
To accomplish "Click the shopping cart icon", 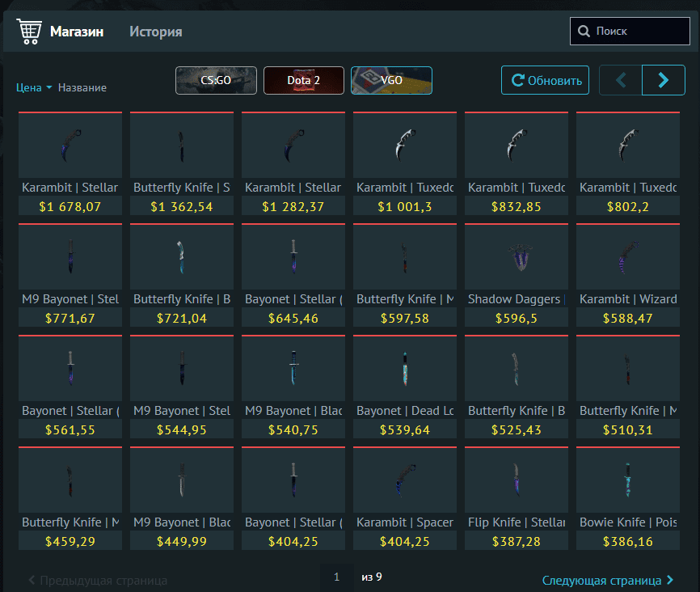I will [29, 32].
